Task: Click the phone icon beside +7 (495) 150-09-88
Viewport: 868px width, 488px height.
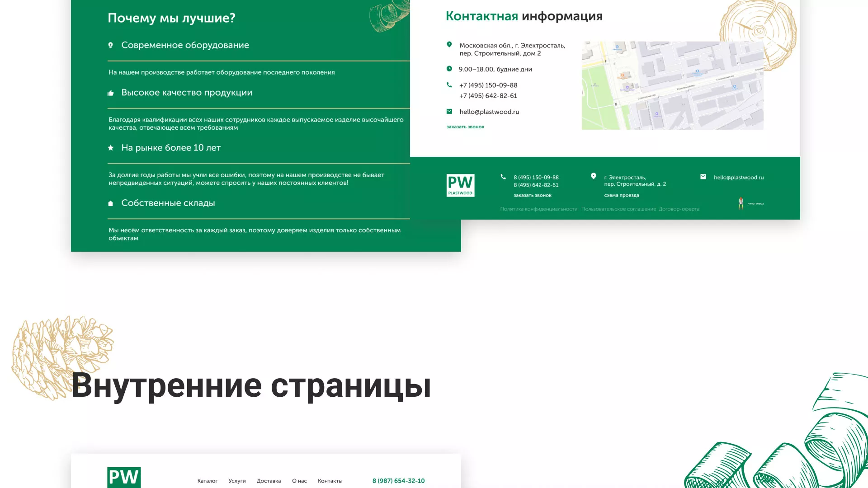Action: [x=449, y=84]
